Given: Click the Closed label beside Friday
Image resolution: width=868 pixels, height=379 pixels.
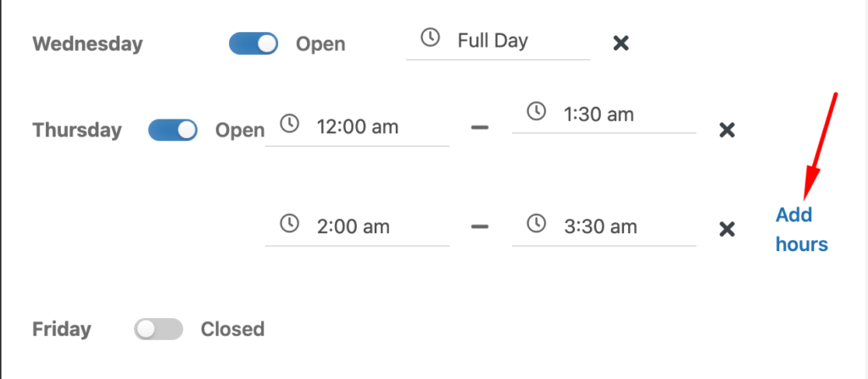Looking at the screenshot, I should point(232,329).
